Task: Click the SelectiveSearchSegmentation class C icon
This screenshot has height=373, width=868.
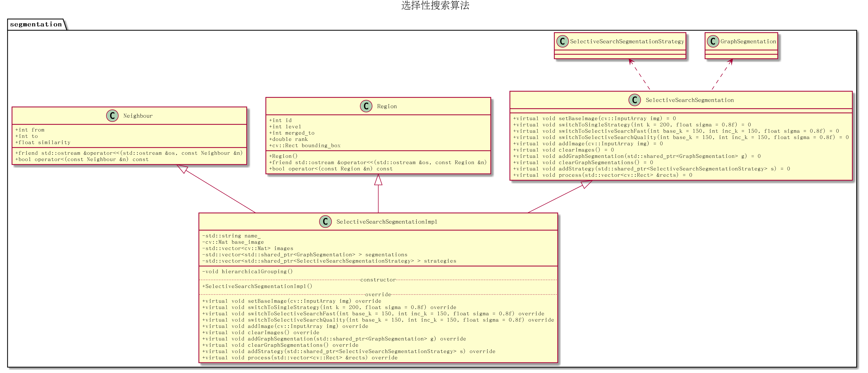Action: 635,100
